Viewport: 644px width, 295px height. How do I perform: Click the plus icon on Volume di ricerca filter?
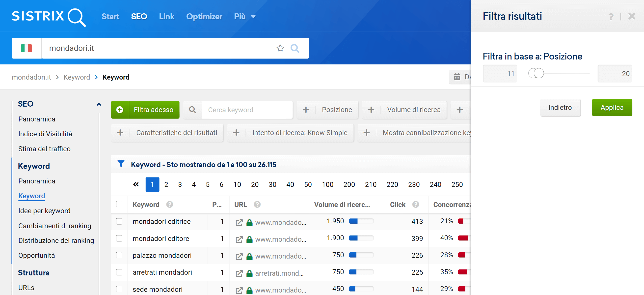coord(371,110)
